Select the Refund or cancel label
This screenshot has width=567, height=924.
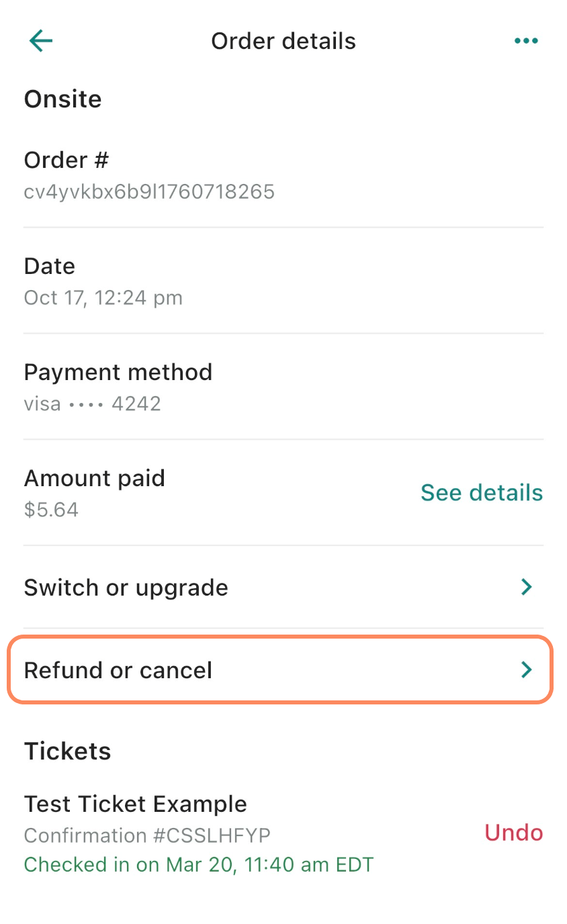(118, 670)
